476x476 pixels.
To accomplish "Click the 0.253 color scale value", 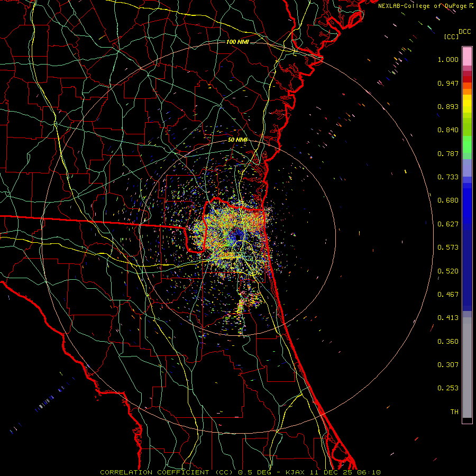I will click(448, 388).
